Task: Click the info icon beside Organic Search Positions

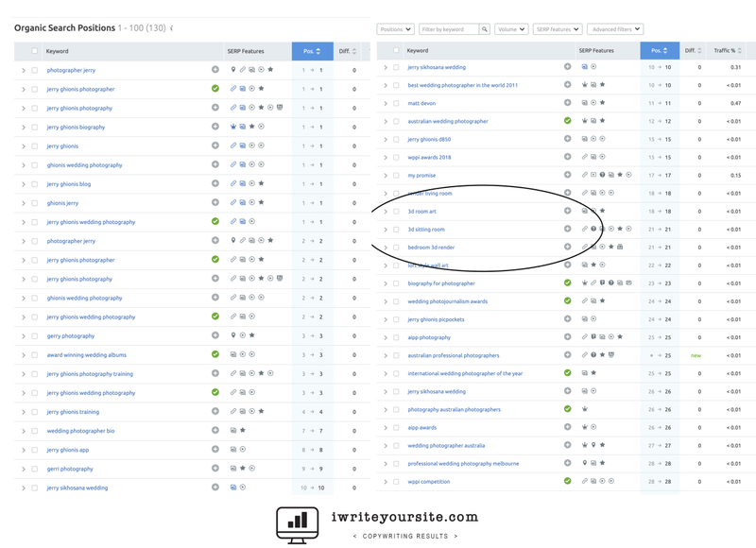Action: point(172,28)
